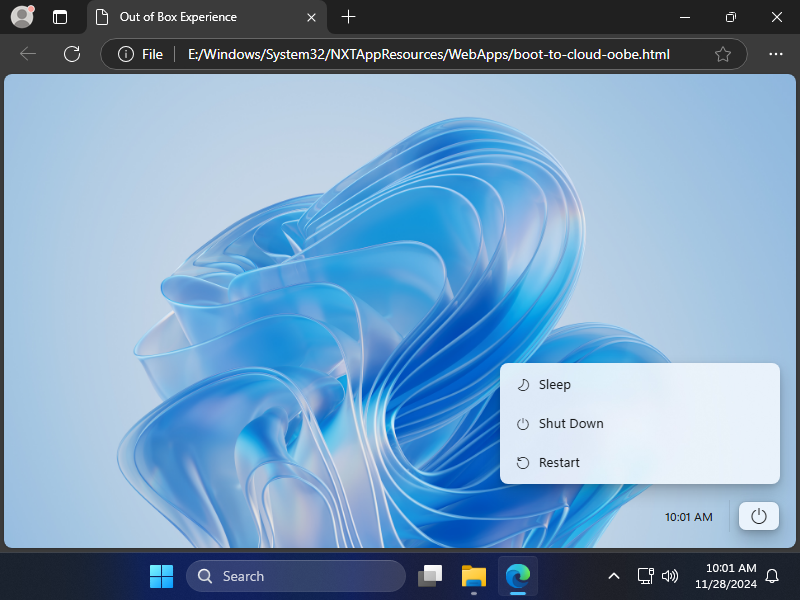Open Task View from the taskbar
The image size is (800, 600).
(430, 577)
